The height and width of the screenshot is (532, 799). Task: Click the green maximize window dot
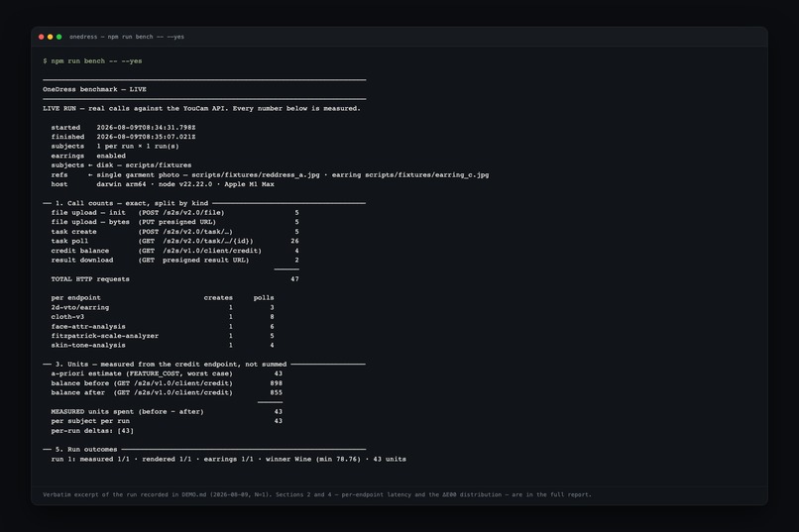tap(59, 37)
